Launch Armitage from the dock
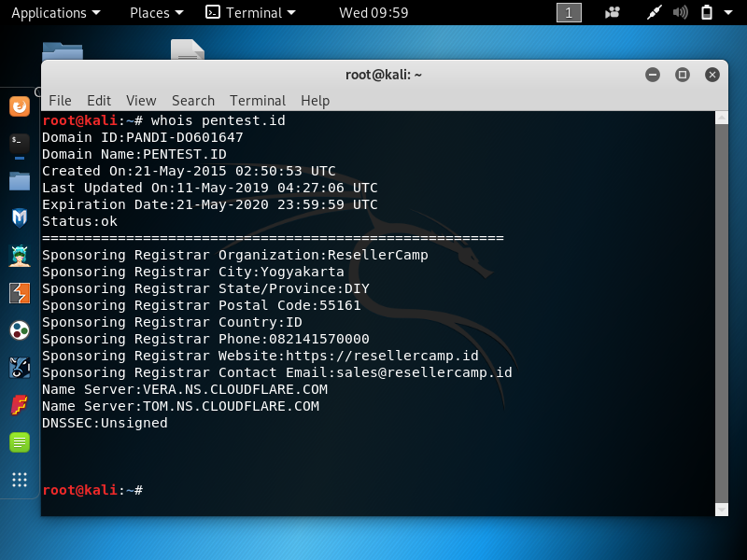The width and height of the screenshot is (747, 560). click(x=20, y=255)
